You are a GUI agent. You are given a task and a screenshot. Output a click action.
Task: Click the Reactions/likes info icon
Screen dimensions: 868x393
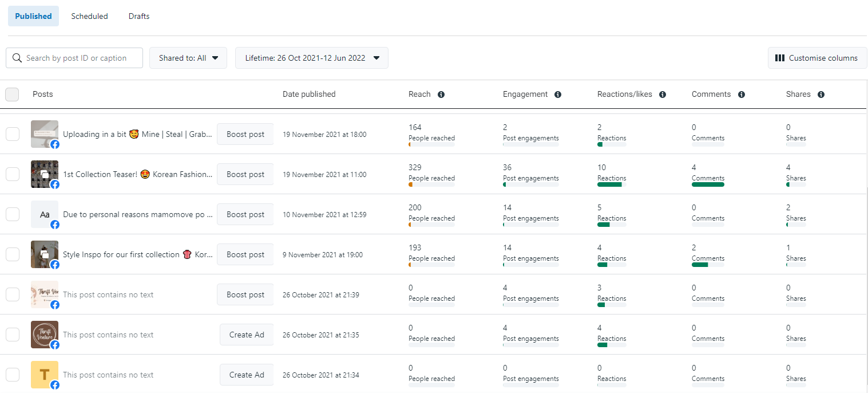coord(663,95)
